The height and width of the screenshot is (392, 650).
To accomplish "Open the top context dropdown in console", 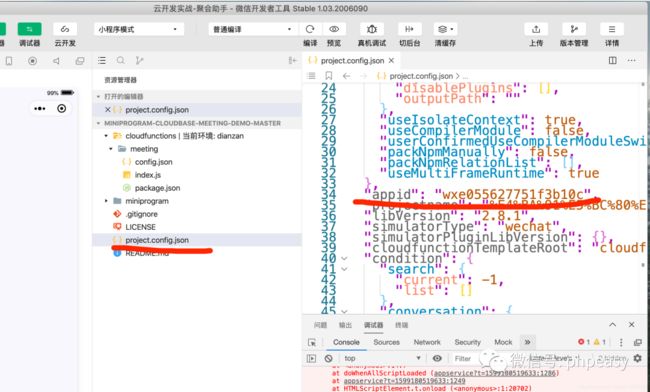I will pos(382,358).
